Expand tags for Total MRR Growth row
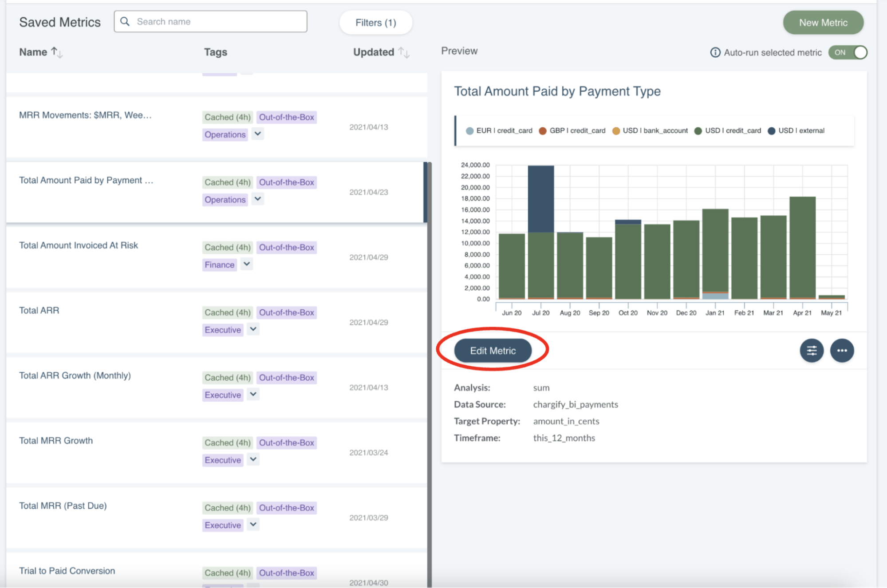The image size is (887, 588). 253,459
